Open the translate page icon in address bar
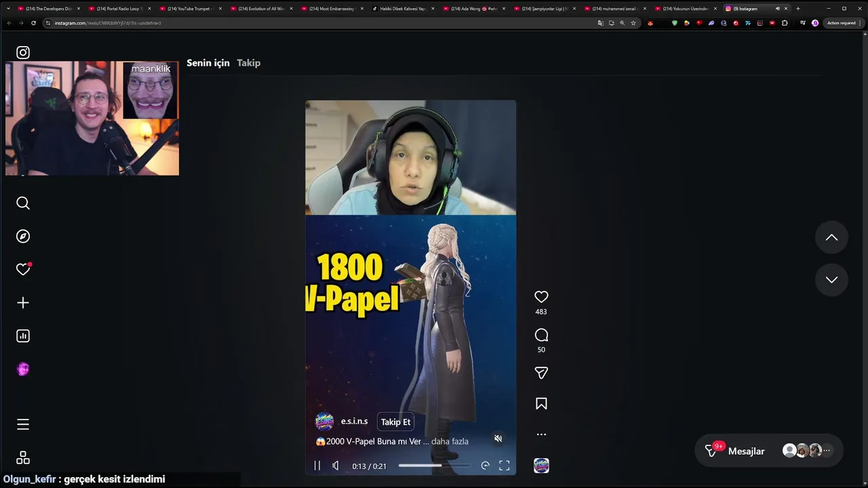The image size is (868, 488). (600, 23)
